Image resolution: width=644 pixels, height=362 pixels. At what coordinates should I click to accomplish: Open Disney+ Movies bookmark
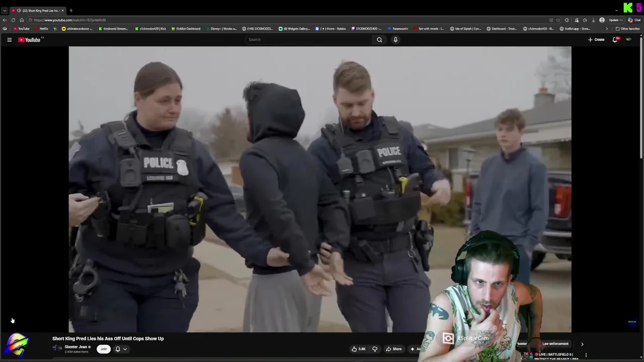pos(221,29)
